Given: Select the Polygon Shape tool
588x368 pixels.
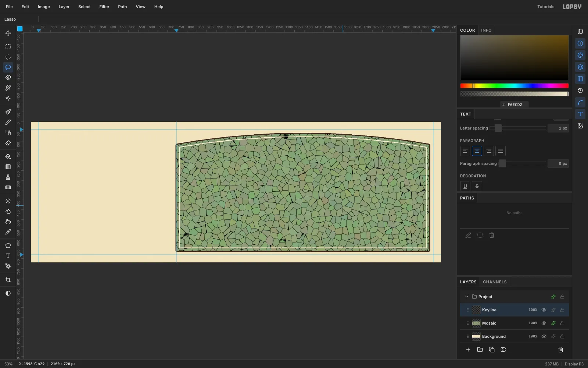Looking at the screenshot, I should tap(8, 245).
